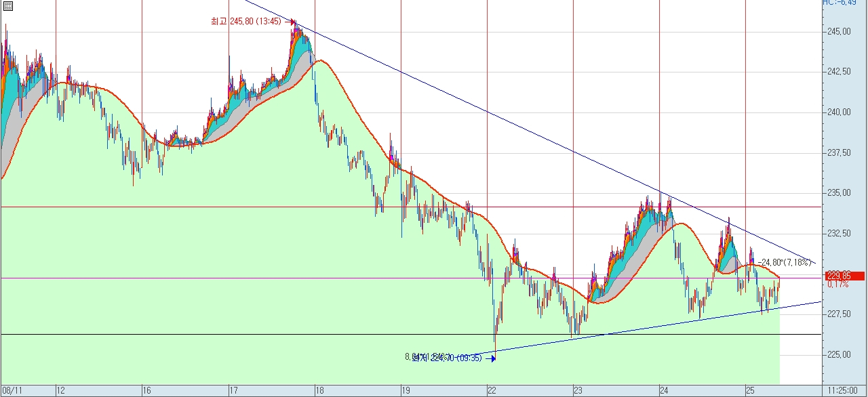Click the red 229.65 current price tag
The image size is (868, 397).
(x=845, y=276)
